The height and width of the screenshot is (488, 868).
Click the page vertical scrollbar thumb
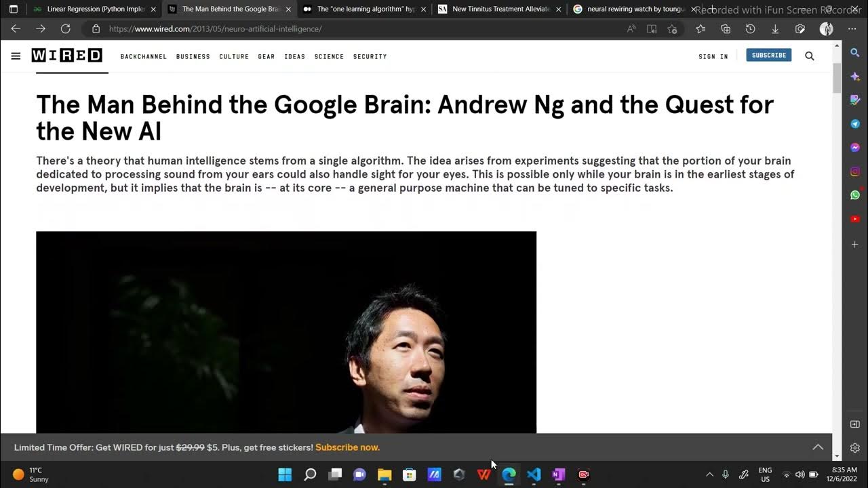coord(837,78)
